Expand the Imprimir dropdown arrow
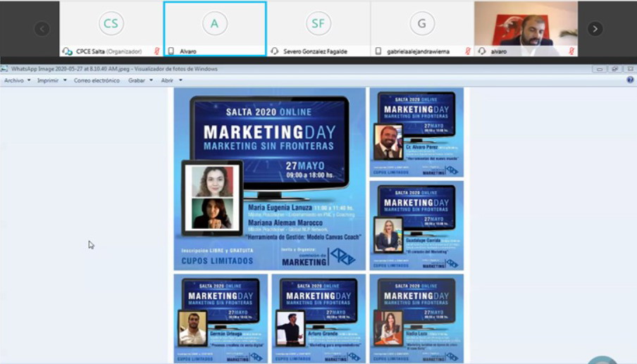 [x=65, y=80]
